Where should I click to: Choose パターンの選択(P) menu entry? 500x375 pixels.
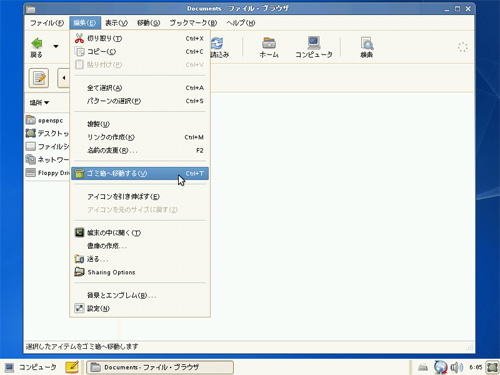(x=140, y=101)
